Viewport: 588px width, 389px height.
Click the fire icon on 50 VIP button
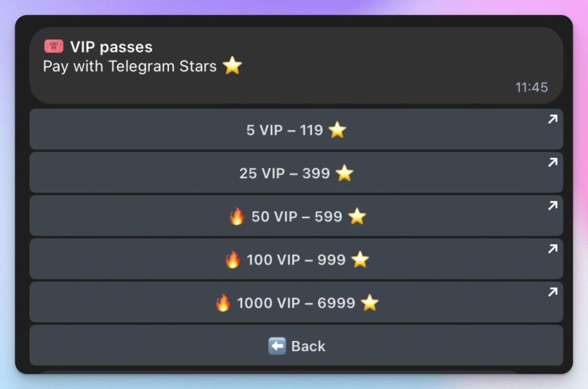point(237,216)
